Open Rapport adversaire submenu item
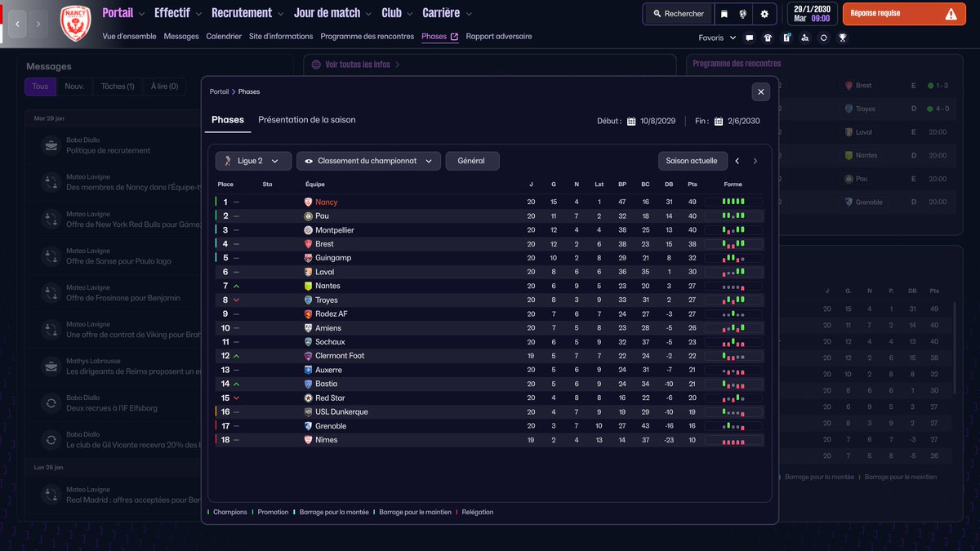 [499, 37]
